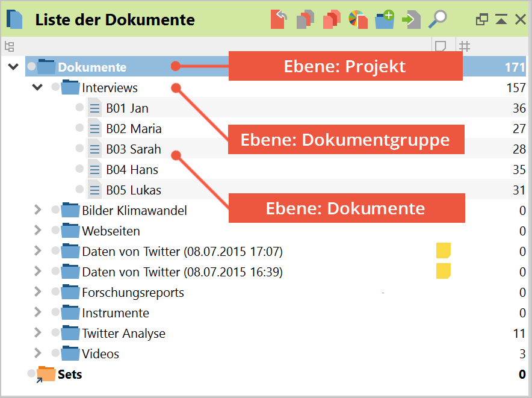Expand Daten von Twitter 17:07 group
Screen dimensions: 532x398
click(38, 250)
